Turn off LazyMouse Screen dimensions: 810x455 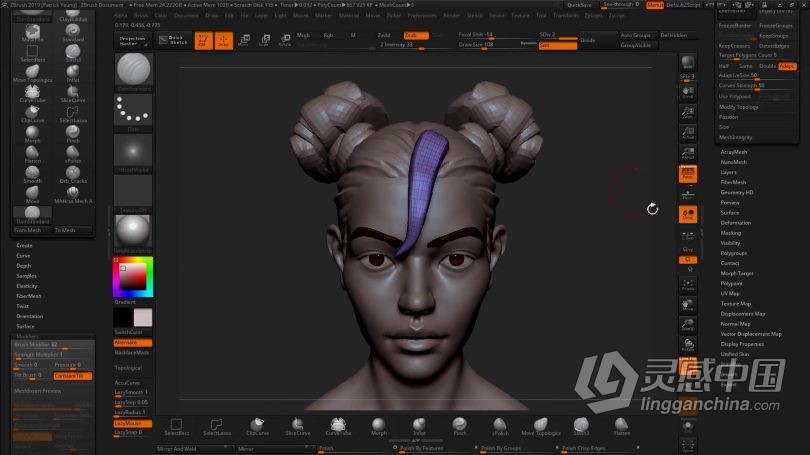(x=133, y=423)
